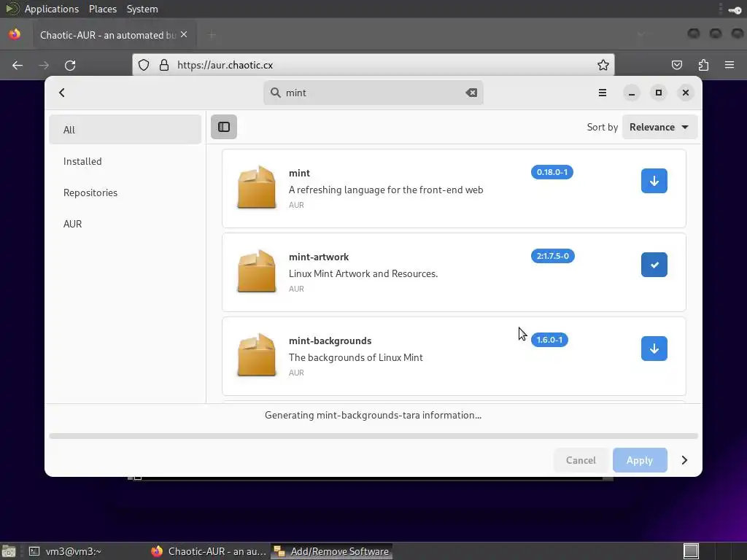The width and height of the screenshot is (747, 560).
Task: Click the Firefox URL address bar
Action: point(373,65)
